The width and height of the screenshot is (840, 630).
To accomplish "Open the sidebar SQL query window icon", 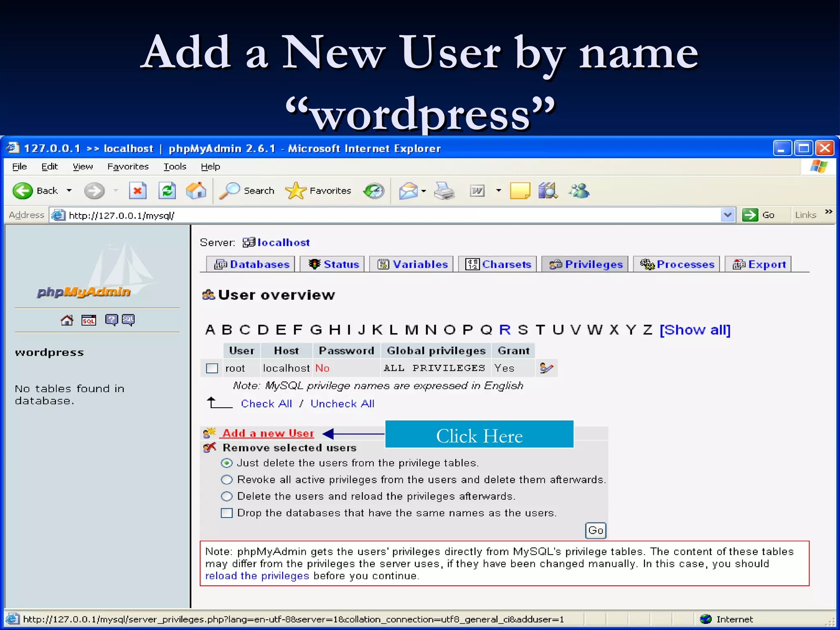I will 89,320.
